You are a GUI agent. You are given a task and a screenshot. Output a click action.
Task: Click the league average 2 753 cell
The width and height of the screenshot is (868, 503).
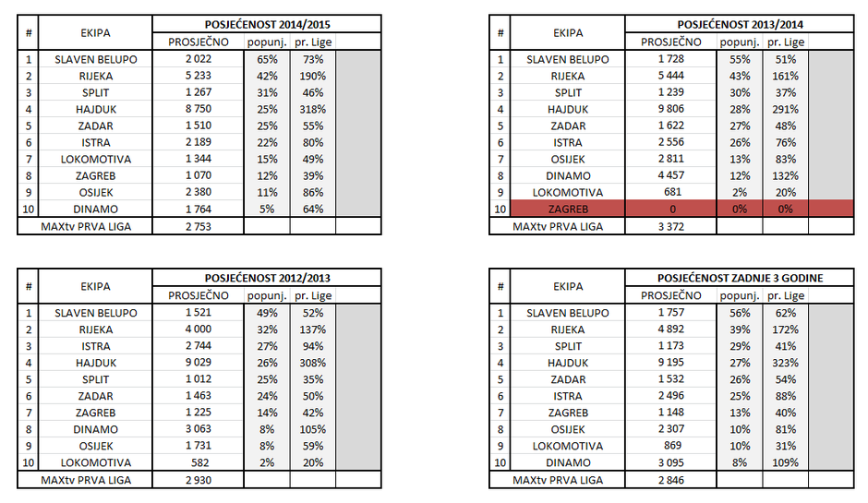point(199,226)
